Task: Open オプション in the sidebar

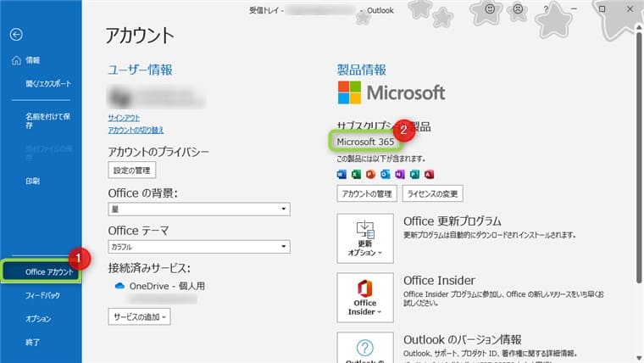Action: 38,319
